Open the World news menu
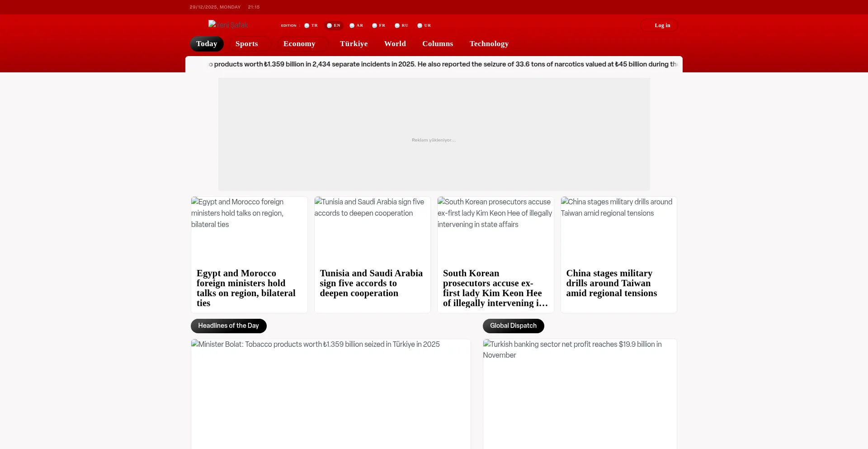The width and height of the screenshot is (868, 449). coord(395,44)
